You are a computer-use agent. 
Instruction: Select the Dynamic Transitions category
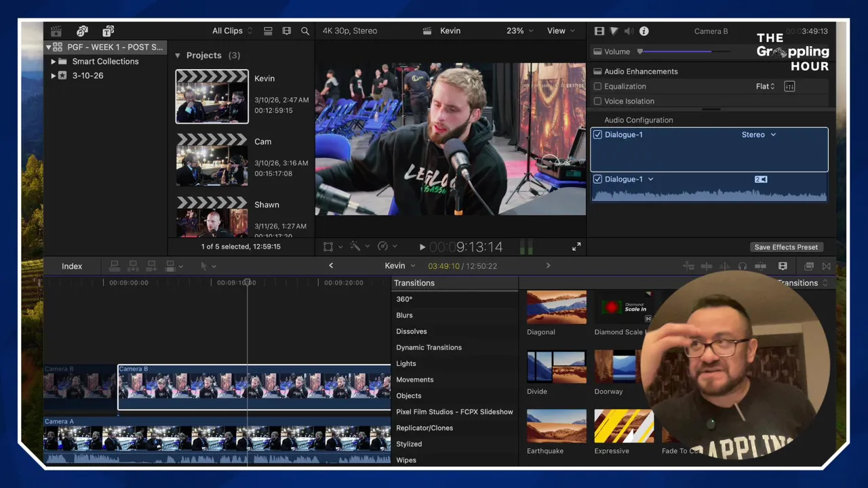(429, 348)
